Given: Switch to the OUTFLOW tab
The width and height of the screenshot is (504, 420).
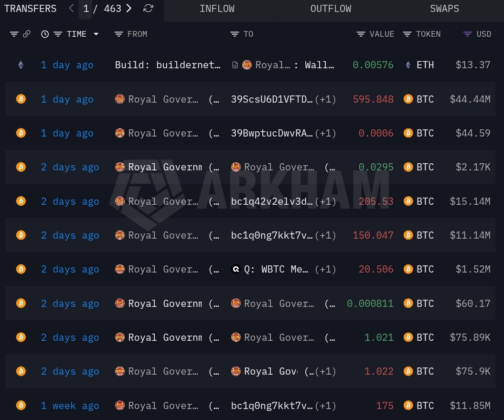Looking at the screenshot, I should pyautogui.click(x=331, y=9).
